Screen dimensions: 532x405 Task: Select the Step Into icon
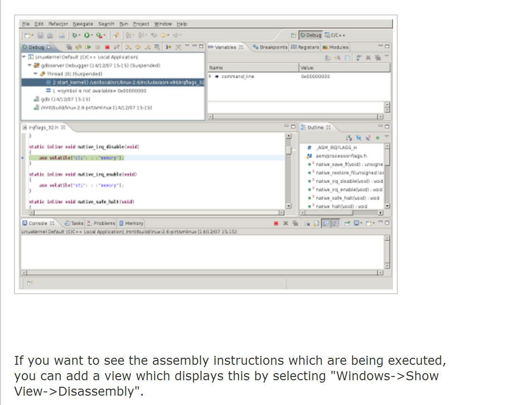pyautogui.click(x=128, y=47)
